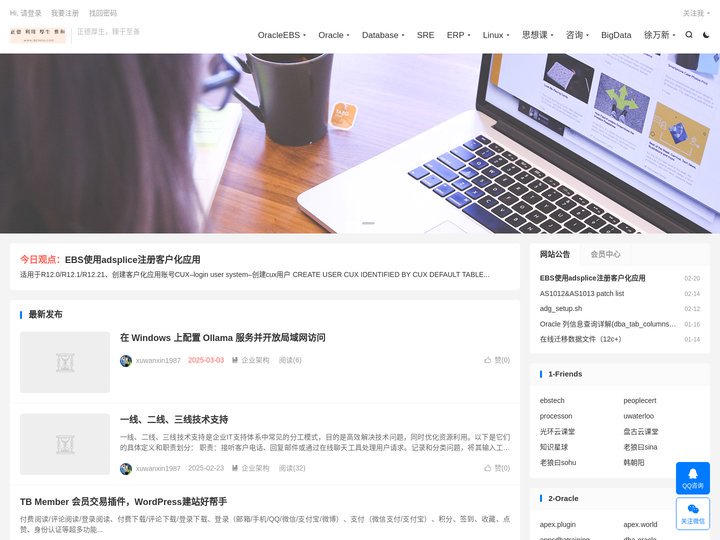Click the 找回密码 link
Image resolution: width=720 pixels, height=540 pixels.
pyautogui.click(x=103, y=13)
